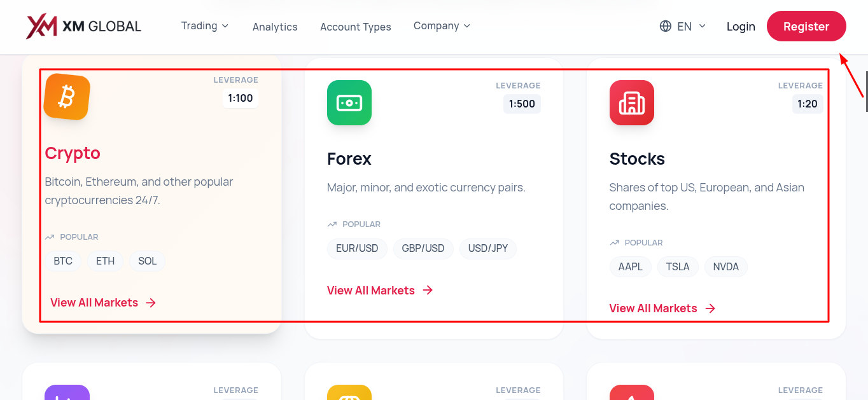View all Forex markets
868x400 pixels.
click(380, 290)
